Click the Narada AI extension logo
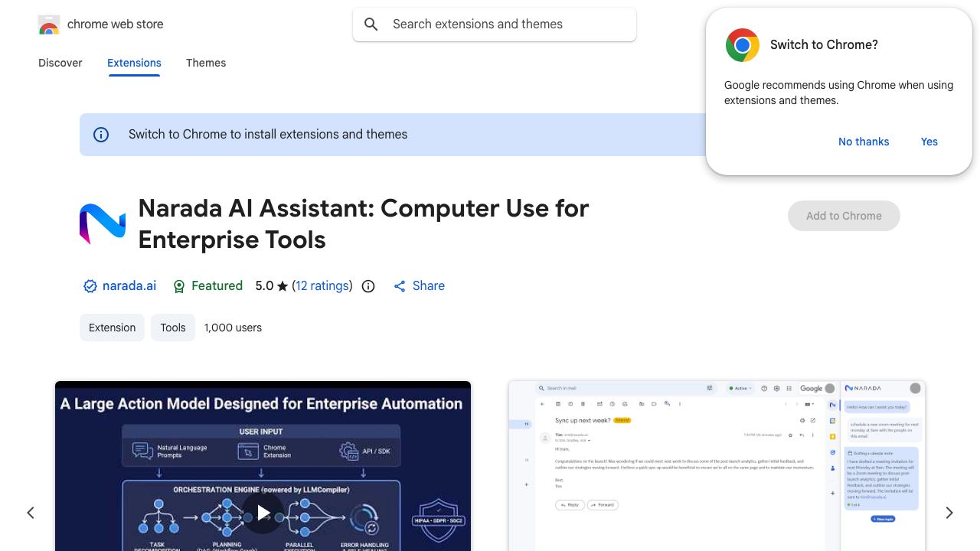980x551 pixels. [x=103, y=223]
